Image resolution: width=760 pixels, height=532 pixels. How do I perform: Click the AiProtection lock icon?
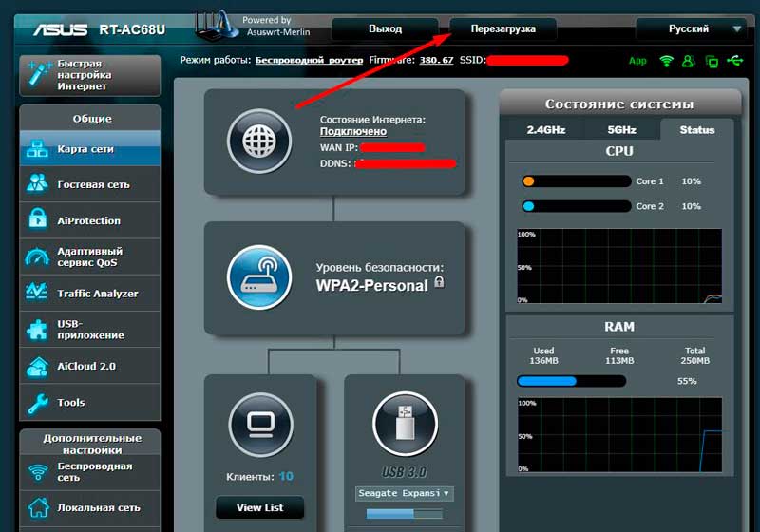37,218
